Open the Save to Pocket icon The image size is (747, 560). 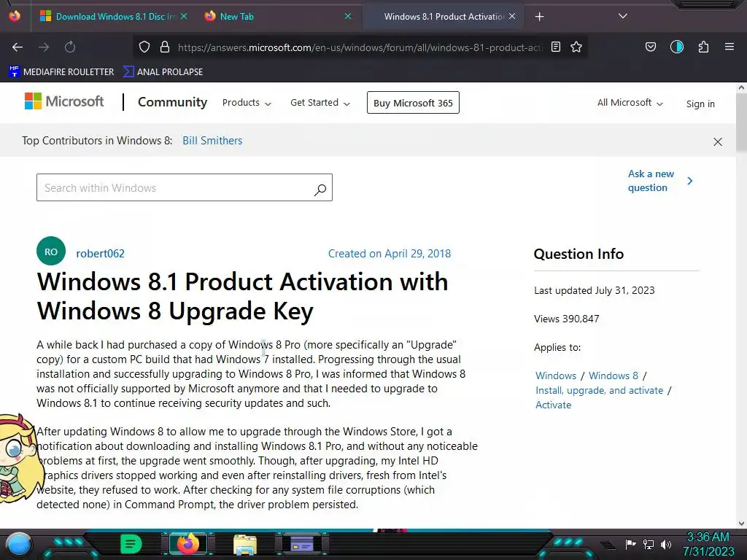point(650,47)
